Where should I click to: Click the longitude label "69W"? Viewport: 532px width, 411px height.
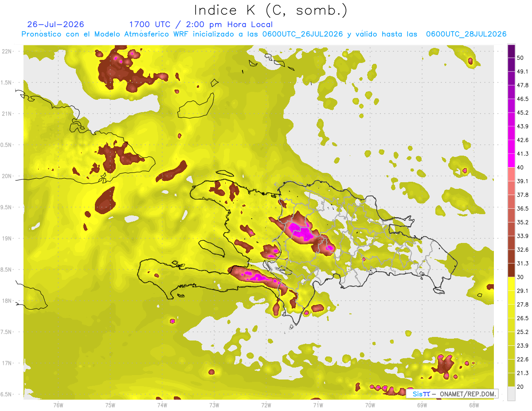[x=422, y=405]
